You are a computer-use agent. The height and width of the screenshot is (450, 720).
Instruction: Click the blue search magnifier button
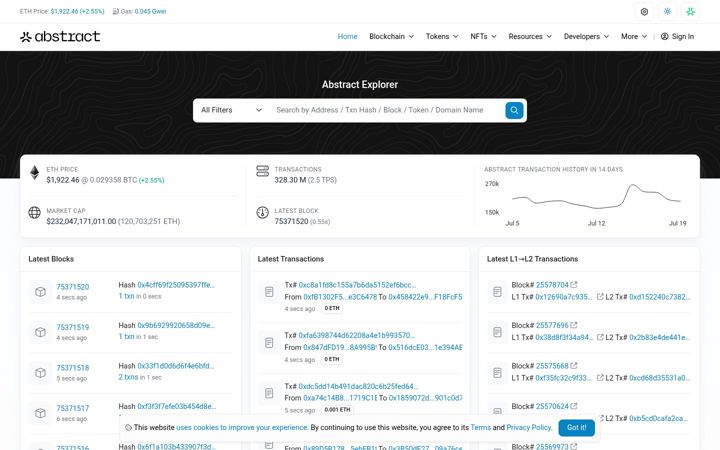click(514, 110)
